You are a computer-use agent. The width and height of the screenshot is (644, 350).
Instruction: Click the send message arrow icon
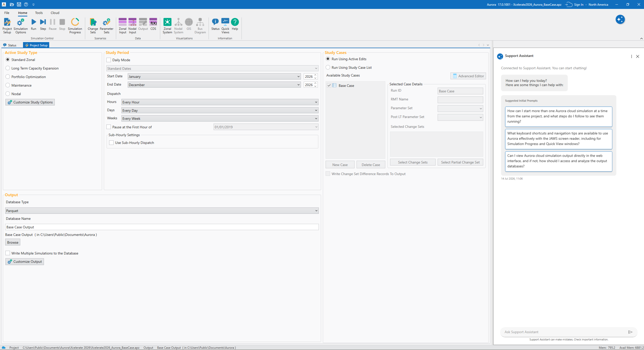tap(630, 332)
